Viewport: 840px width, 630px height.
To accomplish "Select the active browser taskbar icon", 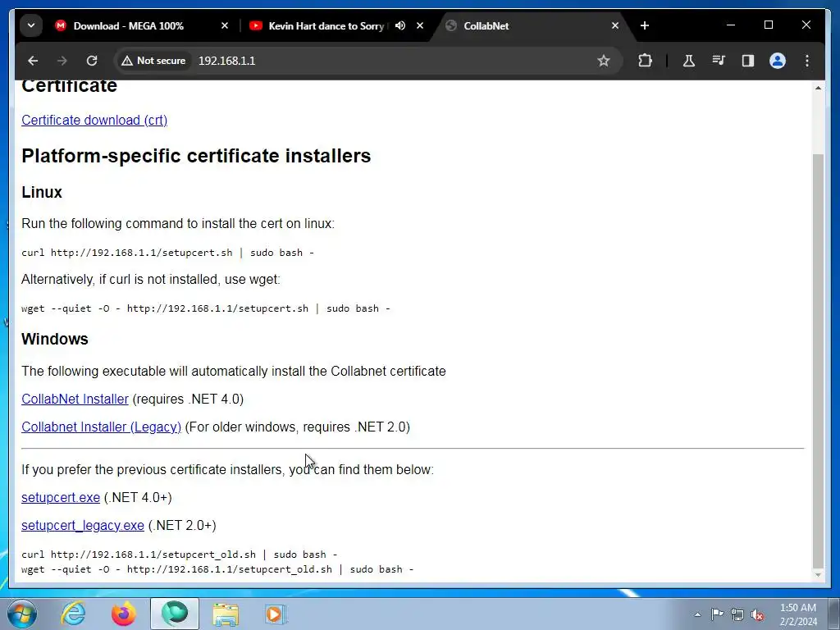I will click(175, 614).
